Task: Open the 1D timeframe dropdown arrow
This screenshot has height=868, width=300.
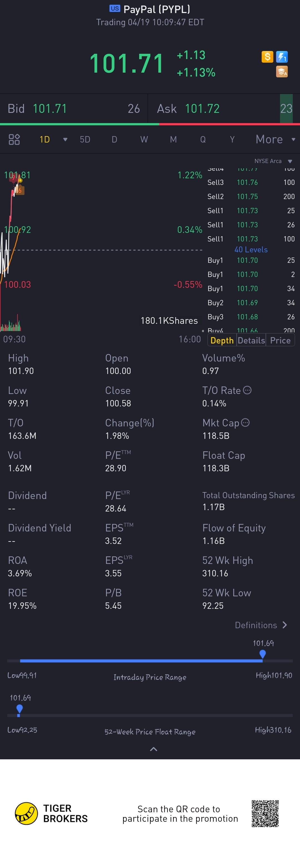Action: coord(65,139)
